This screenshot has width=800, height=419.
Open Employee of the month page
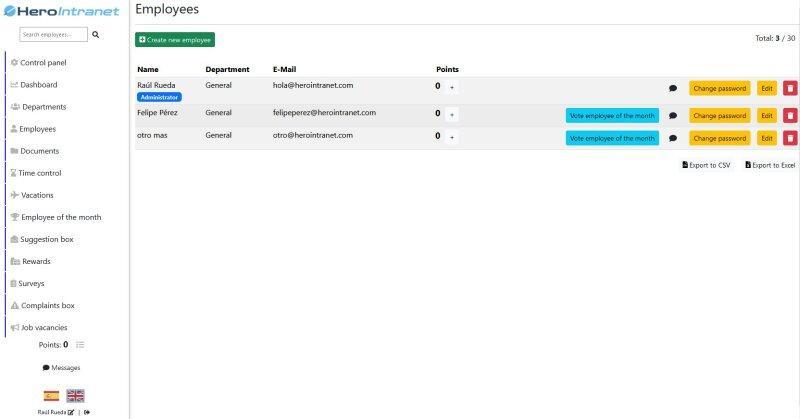pyautogui.click(x=56, y=217)
